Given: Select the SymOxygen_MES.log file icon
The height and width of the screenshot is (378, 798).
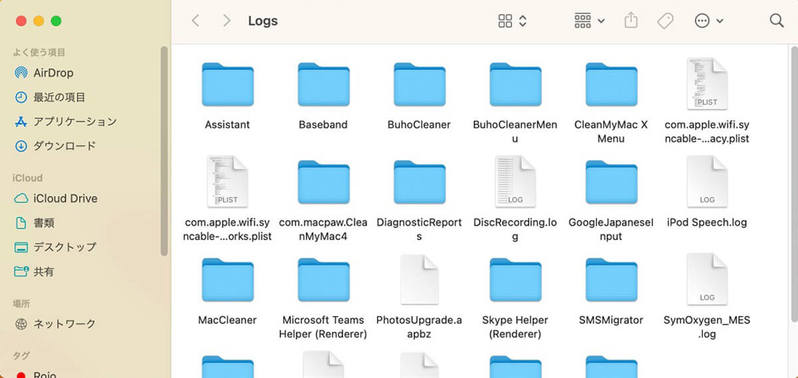Looking at the screenshot, I should (707, 279).
